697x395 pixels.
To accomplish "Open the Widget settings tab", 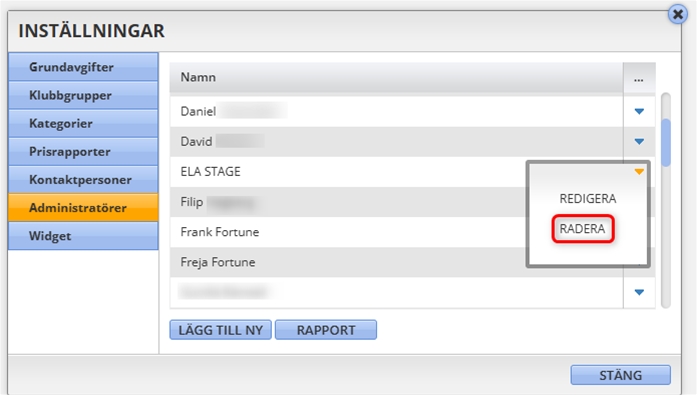I will click(x=83, y=236).
